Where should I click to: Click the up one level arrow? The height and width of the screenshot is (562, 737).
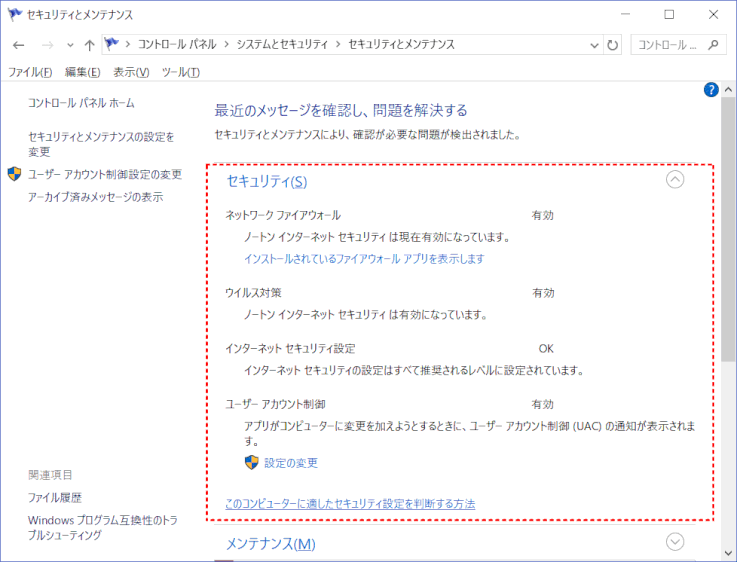pyautogui.click(x=90, y=45)
